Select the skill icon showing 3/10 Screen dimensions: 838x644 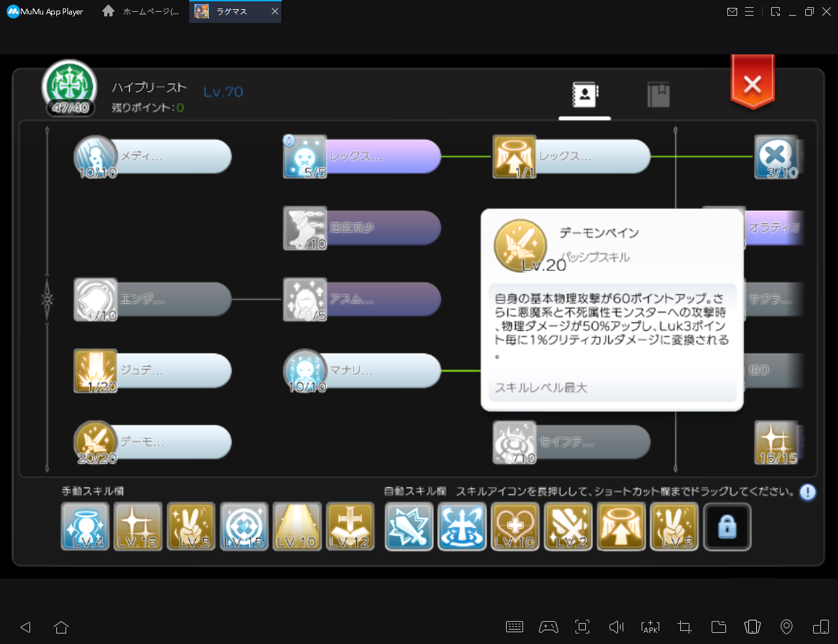tap(776, 157)
